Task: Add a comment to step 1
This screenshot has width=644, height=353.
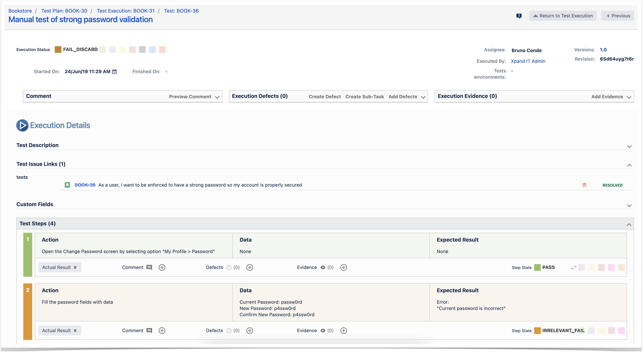Action: point(162,267)
